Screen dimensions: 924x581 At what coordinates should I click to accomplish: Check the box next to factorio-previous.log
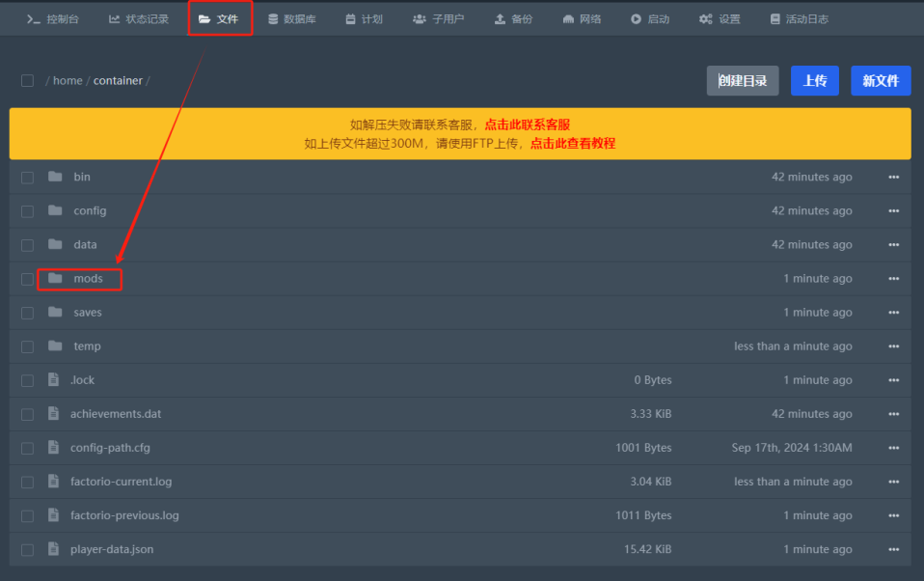pyautogui.click(x=27, y=515)
